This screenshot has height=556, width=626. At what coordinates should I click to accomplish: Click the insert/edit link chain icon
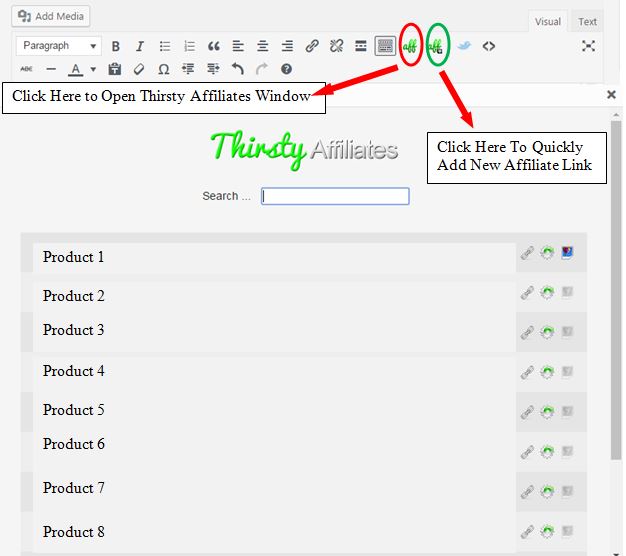312,46
